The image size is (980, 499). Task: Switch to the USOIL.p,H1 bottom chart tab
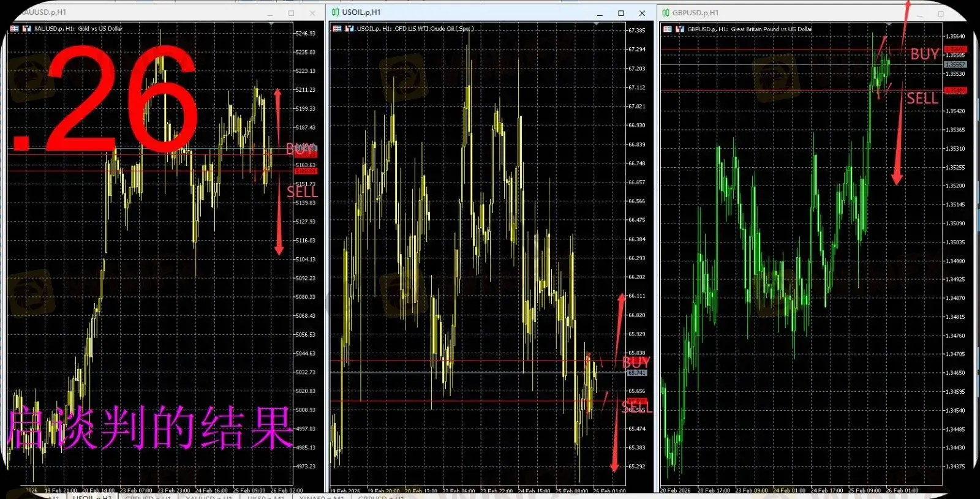click(92, 496)
